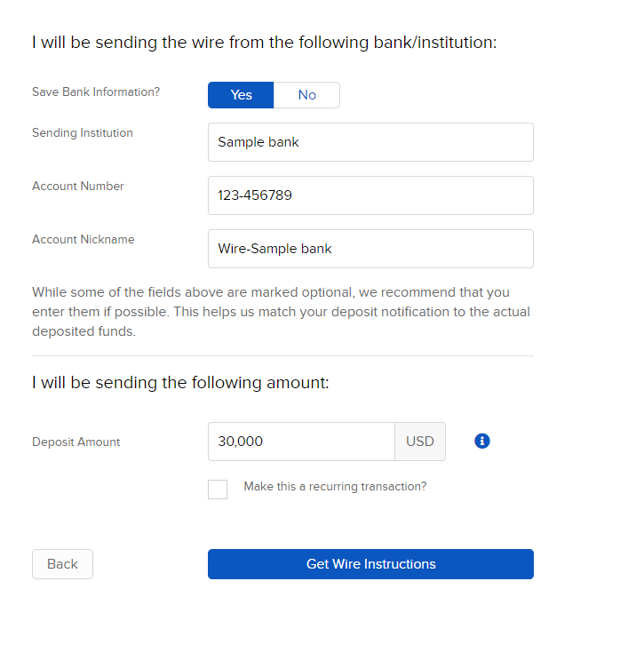This screenshot has height=645, width=644.
Task: Click the 'Deposit Amount' field label
Action: 76,442
